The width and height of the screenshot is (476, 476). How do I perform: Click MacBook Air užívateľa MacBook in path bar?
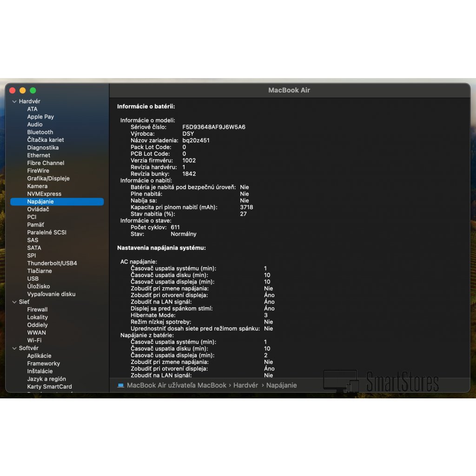tap(177, 385)
